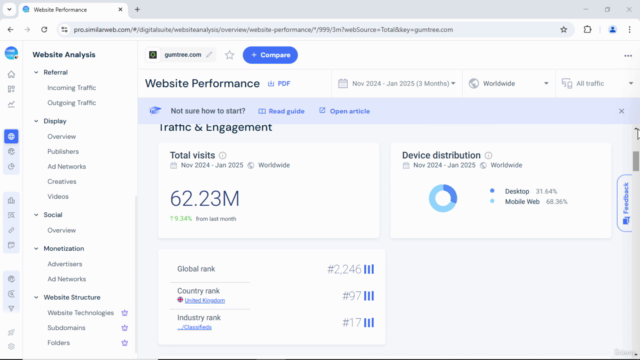
Task: Click the 62.23M total visits value
Action: pyautogui.click(x=204, y=199)
